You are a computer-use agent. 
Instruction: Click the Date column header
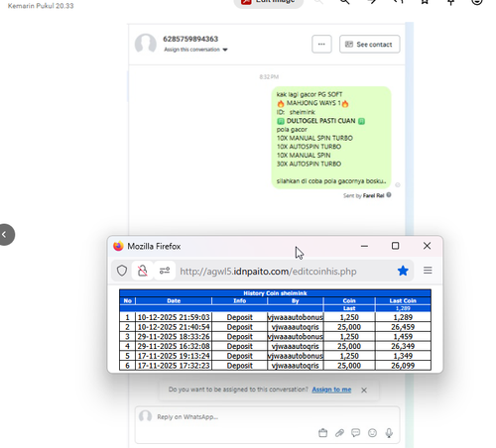coord(174,300)
